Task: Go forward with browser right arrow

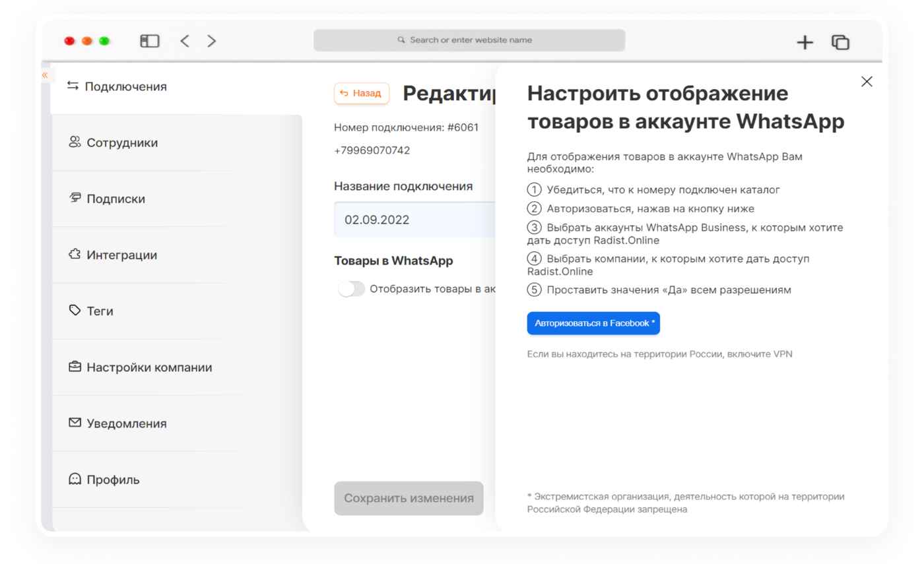Action: [x=211, y=41]
